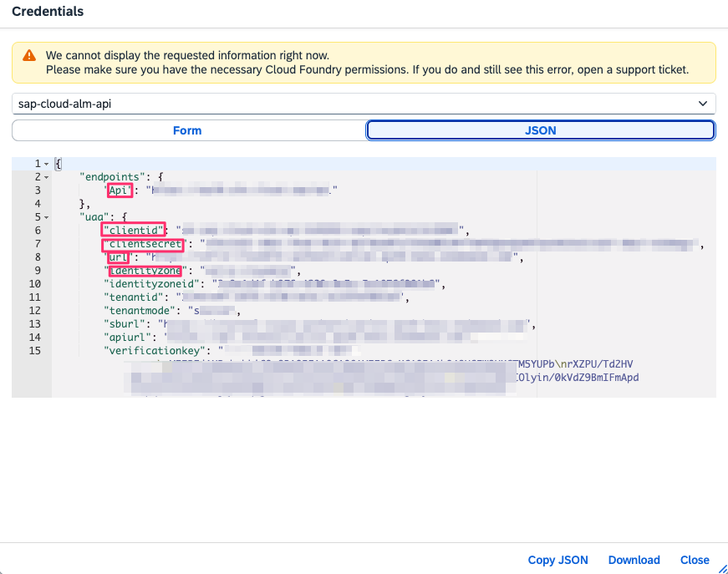This screenshot has width=728, height=574.
Task: Select the JSON tab
Action: (540, 130)
